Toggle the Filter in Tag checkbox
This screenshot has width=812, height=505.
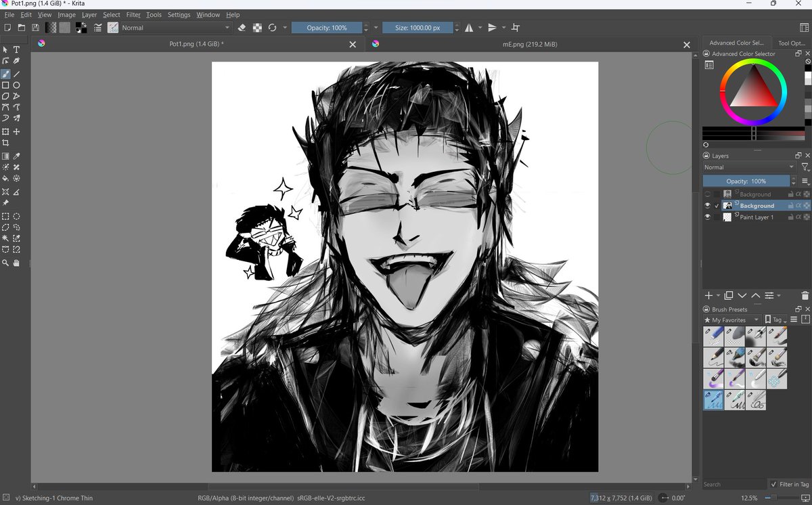(x=773, y=484)
